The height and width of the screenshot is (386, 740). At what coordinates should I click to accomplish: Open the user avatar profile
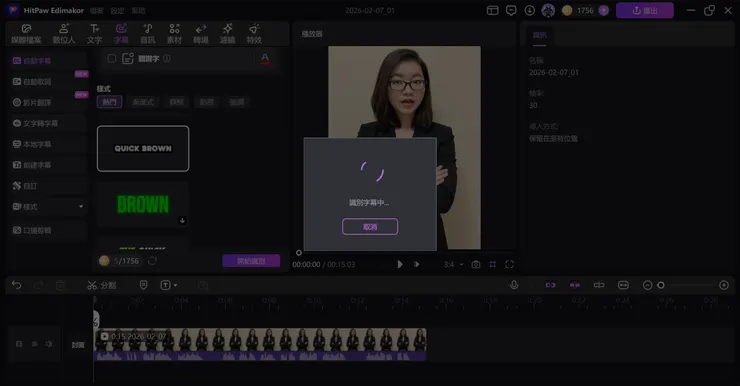coord(548,10)
